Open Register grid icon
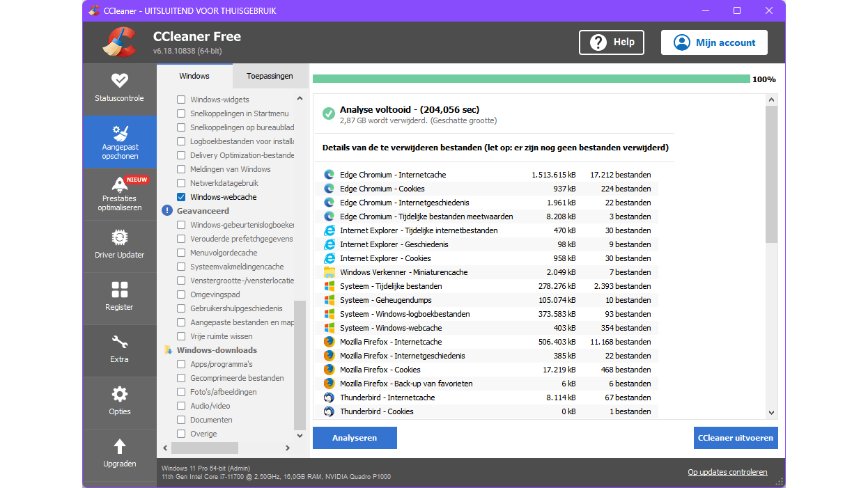 (119, 290)
